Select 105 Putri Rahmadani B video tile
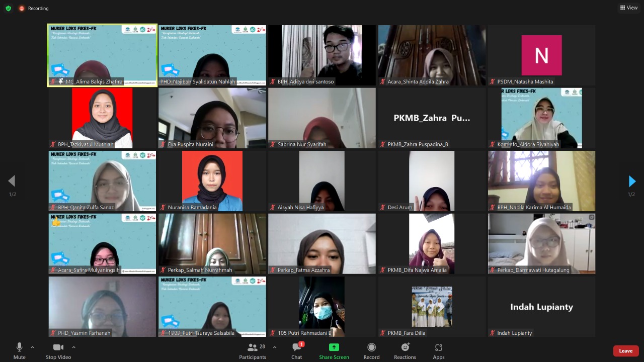Image resolution: width=644 pixels, height=362 pixels. (x=322, y=307)
